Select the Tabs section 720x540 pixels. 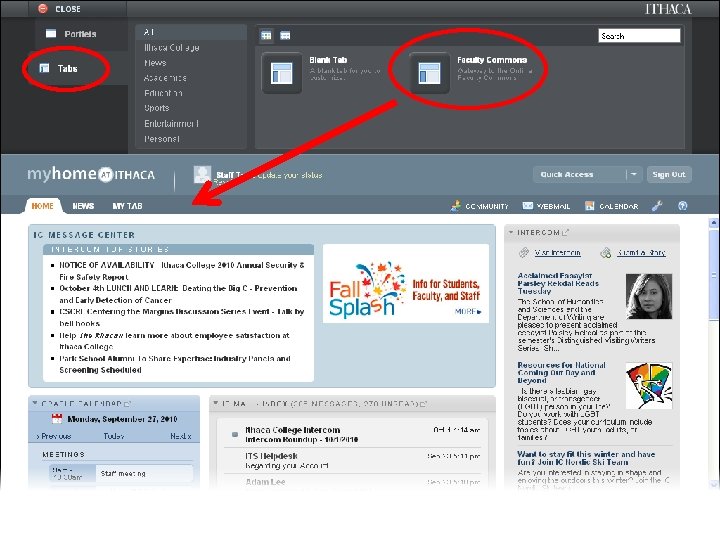[x=67, y=68]
